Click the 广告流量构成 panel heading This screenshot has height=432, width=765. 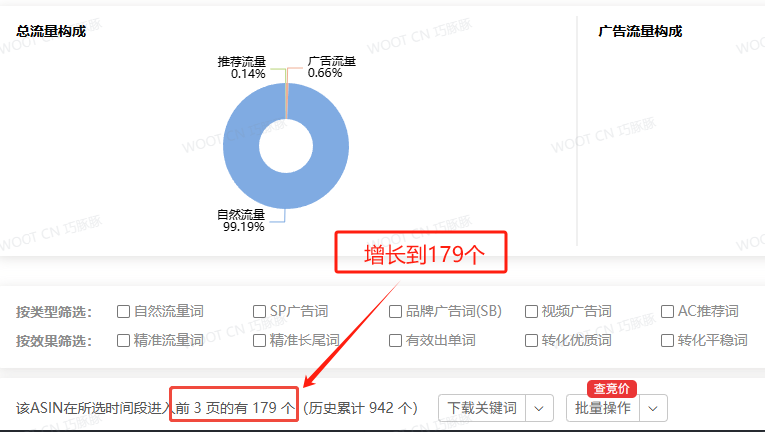(x=640, y=32)
